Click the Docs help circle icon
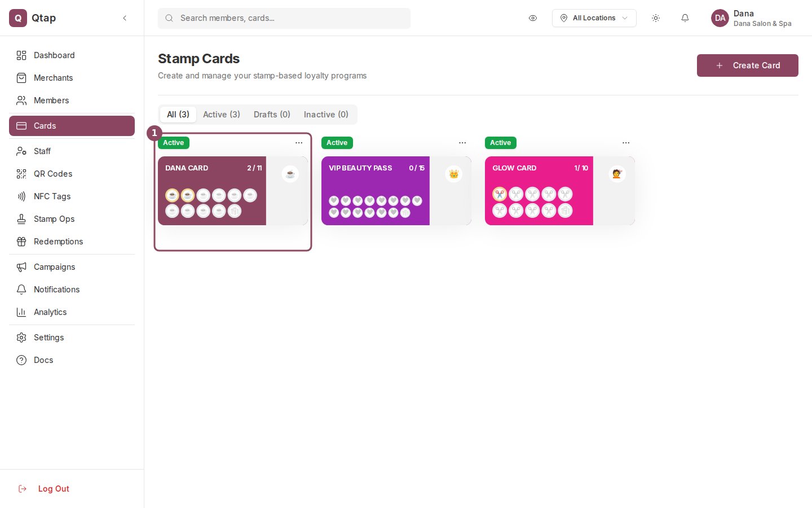The image size is (812, 508). click(x=21, y=360)
